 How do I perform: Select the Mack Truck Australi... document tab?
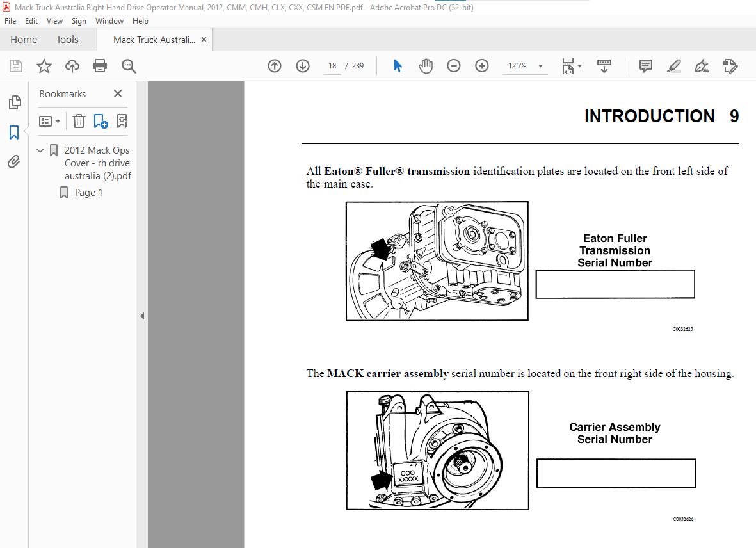pyautogui.click(x=154, y=40)
